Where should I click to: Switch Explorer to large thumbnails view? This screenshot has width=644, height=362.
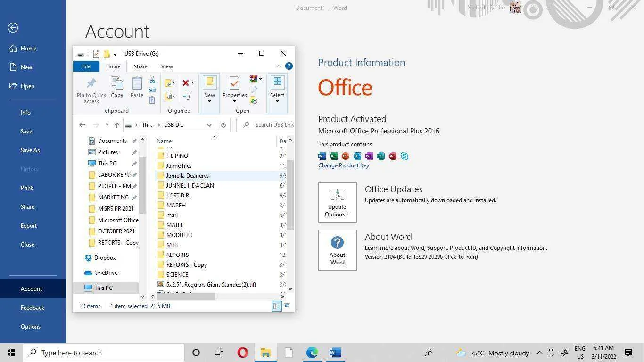287,306
